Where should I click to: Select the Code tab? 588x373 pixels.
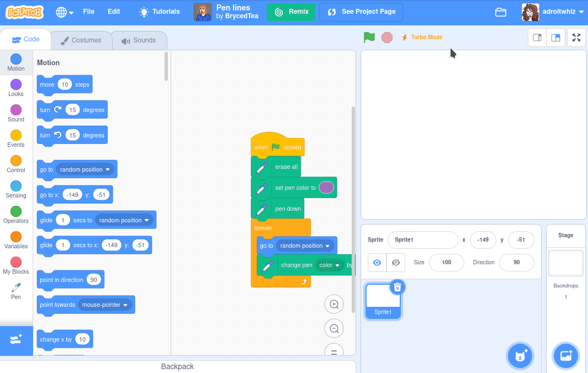point(25,39)
